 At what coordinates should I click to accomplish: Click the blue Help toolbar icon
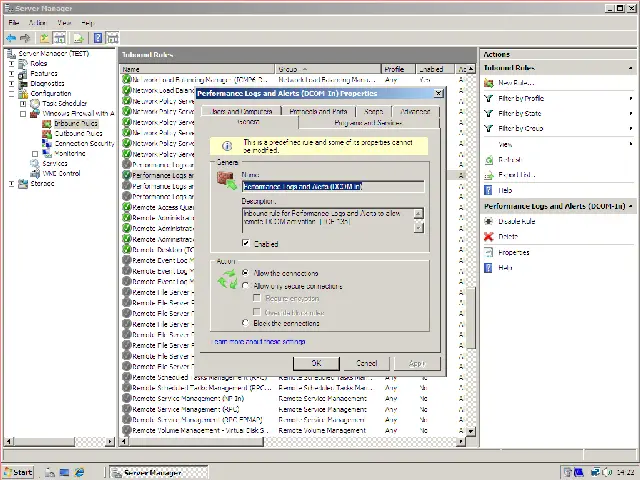pos(98,38)
